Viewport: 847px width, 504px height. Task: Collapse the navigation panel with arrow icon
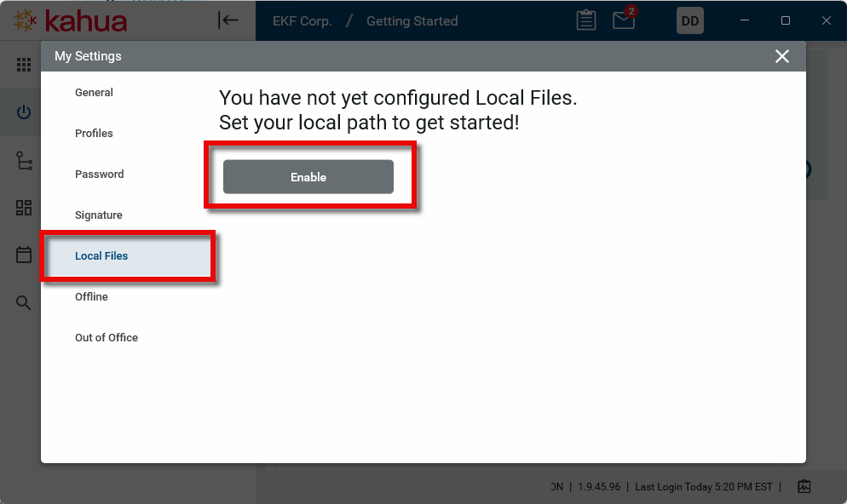(x=228, y=20)
